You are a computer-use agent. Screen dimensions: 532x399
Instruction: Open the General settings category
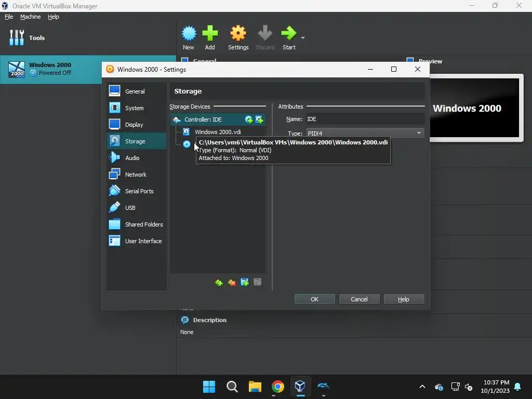[137, 91]
